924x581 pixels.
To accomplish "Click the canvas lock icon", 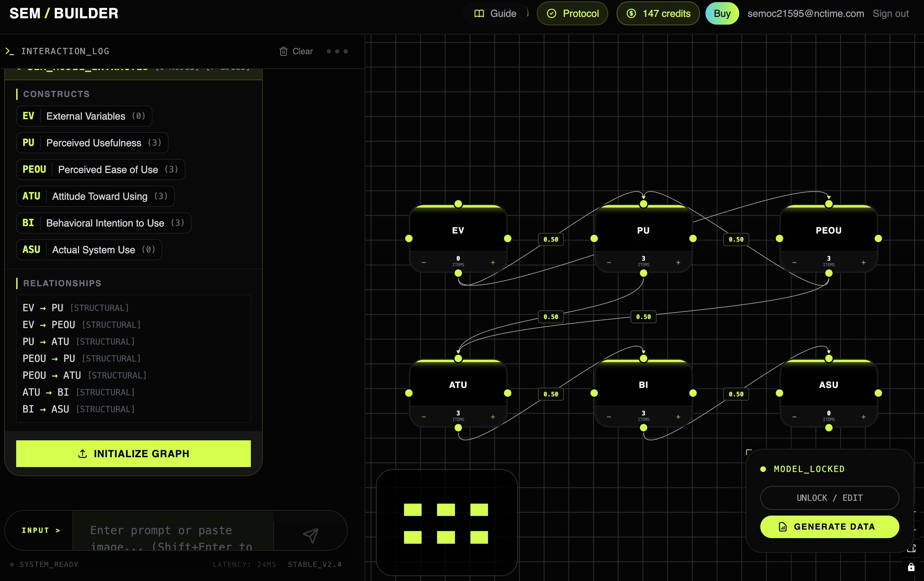I will (911, 567).
